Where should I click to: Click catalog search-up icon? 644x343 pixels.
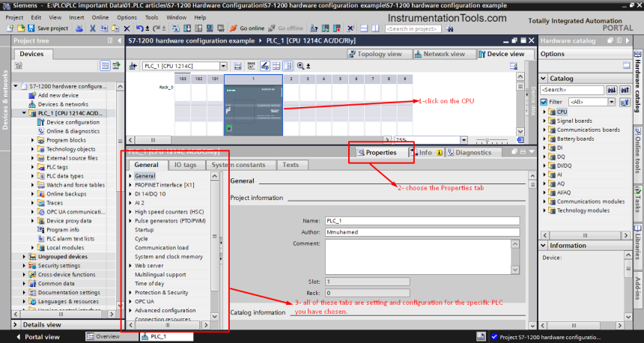click(625, 90)
